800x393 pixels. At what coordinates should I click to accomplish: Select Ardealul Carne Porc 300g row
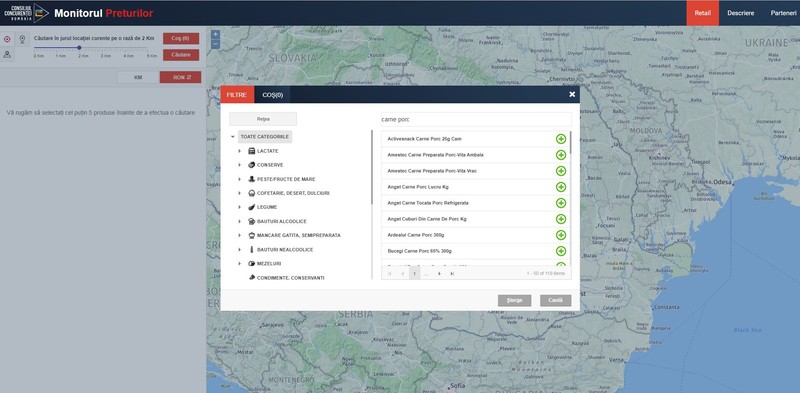[x=476, y=235]
